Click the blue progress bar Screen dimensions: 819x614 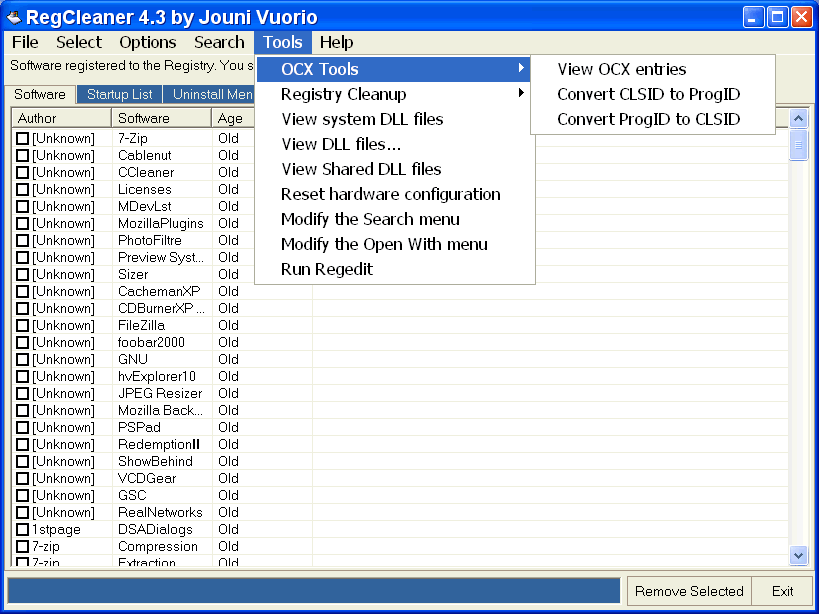(x=313, y=591)
